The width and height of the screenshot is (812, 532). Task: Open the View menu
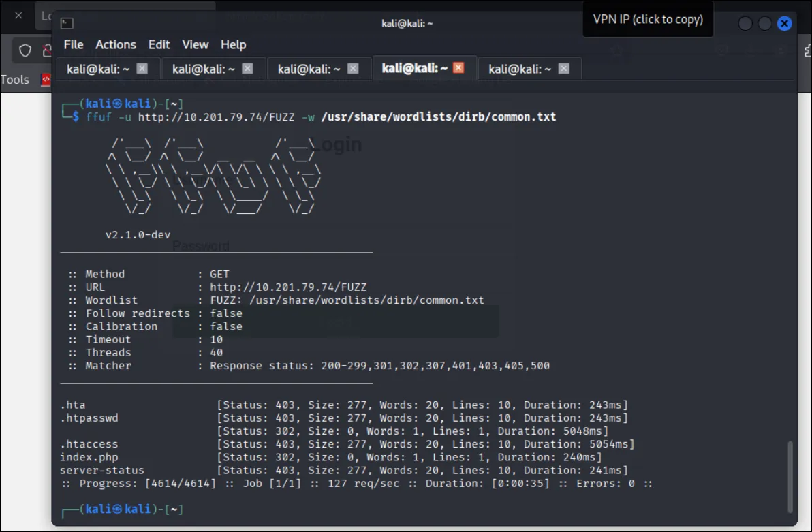coord(195,44)
